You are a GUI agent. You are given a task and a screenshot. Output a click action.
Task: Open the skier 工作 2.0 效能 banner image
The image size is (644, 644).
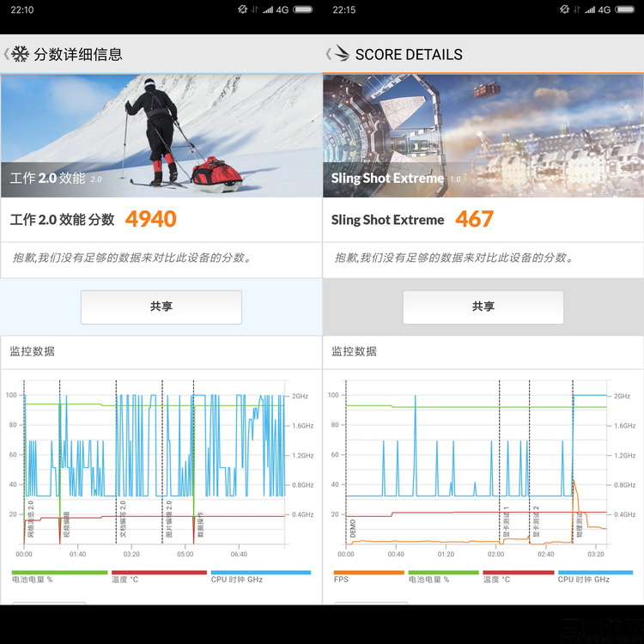coord(161,136)
